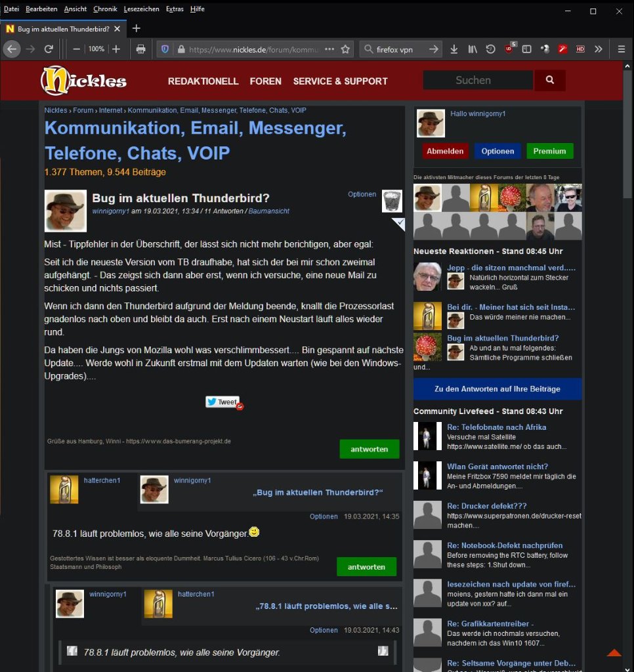Expand more toolbar tools chevron

[x=599, y=49]
